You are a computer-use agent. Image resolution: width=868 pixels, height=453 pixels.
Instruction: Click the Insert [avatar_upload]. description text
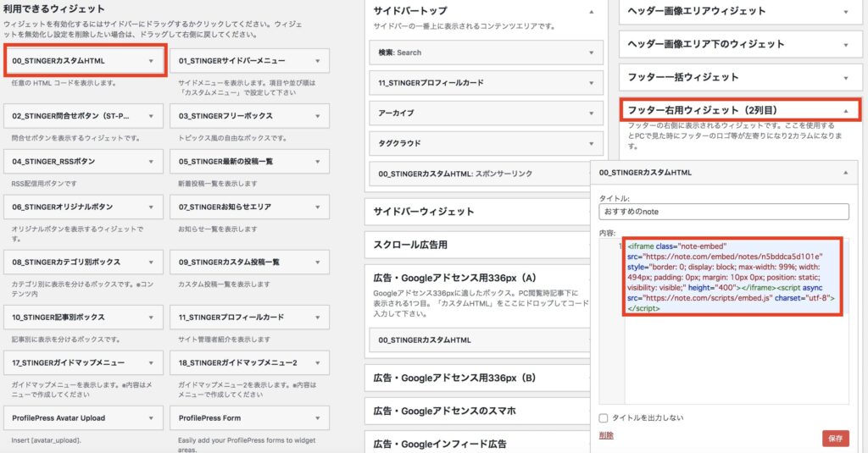(46, 441)
